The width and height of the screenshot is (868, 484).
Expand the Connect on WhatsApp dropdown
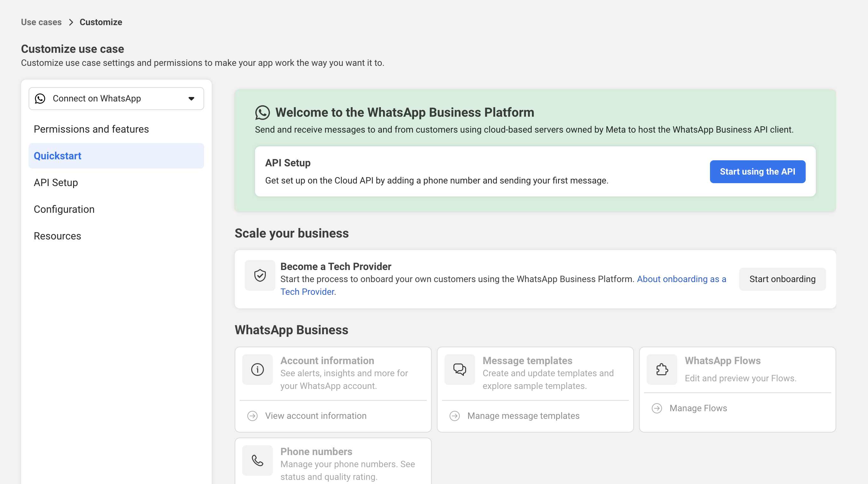click(x=116, y=98)
